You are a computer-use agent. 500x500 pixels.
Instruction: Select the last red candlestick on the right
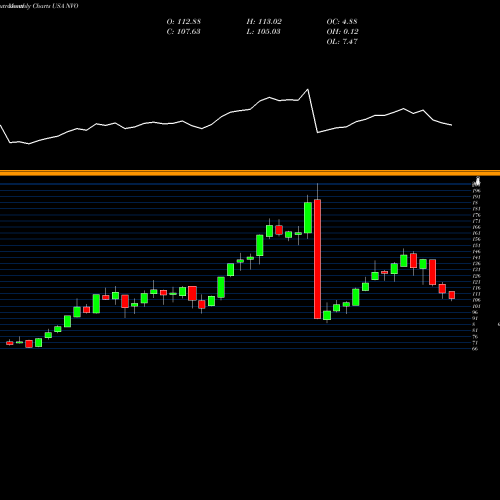(x=452, y=295)
